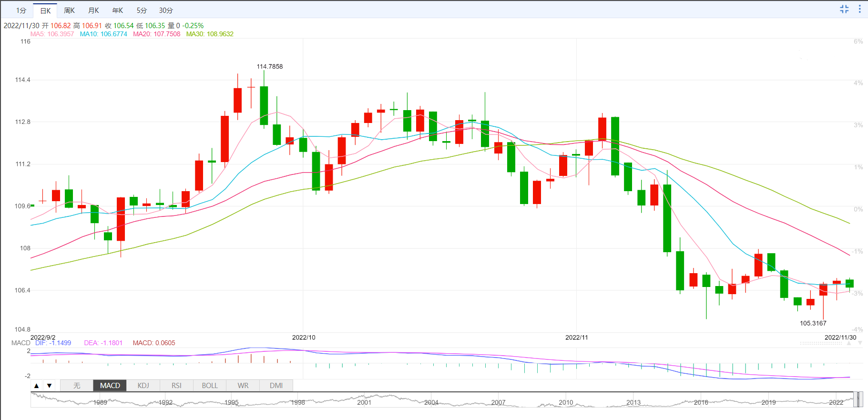Select the 无 (none) indicator option

click(x=77, y=386)
